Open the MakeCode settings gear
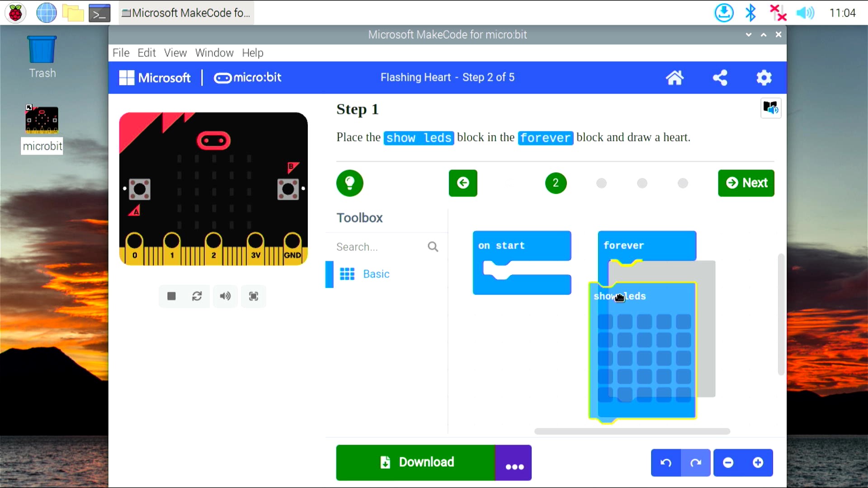Screen dimensions: 868x488 [764, 77]
